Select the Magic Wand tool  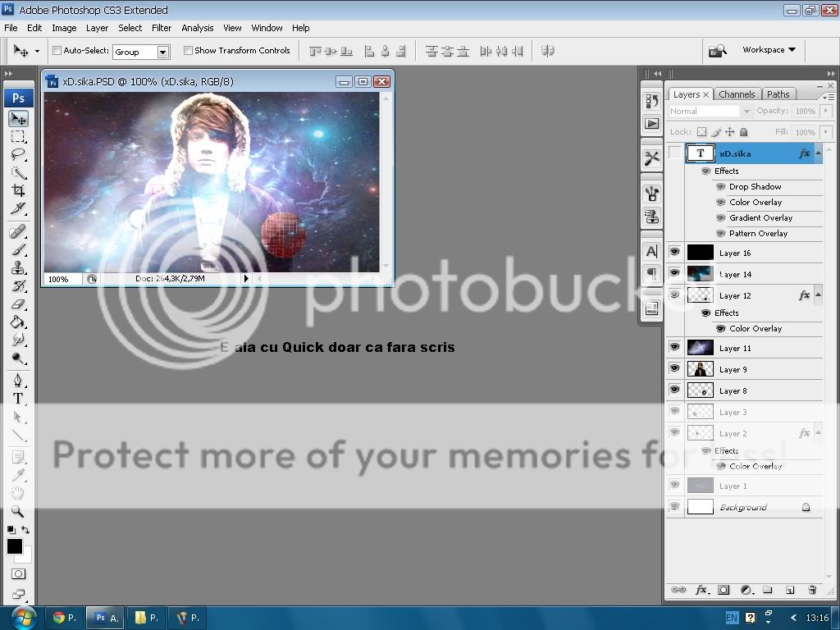tap(18, 172)
